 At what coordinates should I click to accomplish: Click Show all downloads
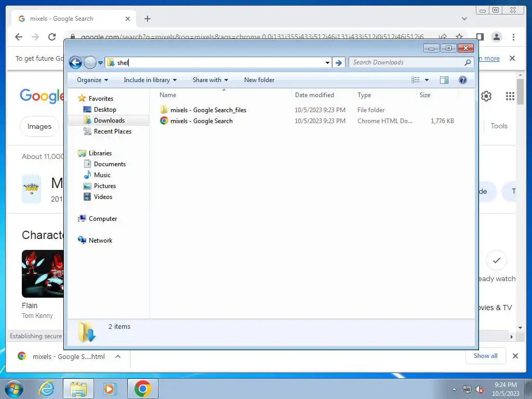click(486, 356)
